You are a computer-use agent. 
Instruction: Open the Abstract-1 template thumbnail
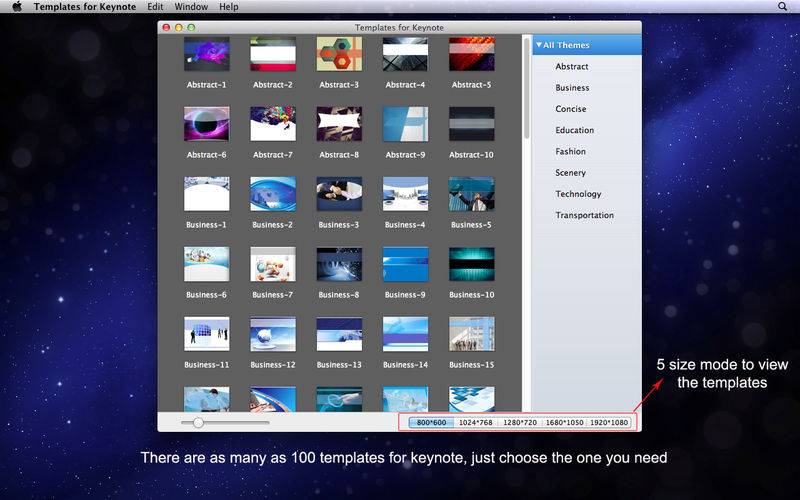point(207,54)
